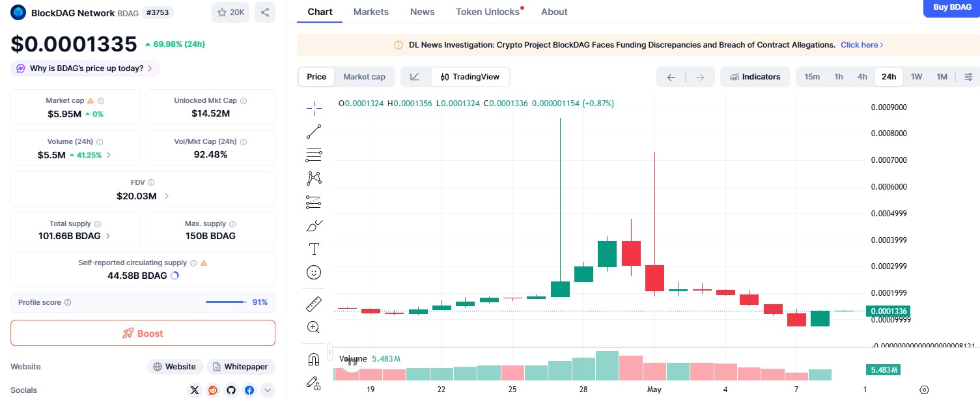Open the Chart tab
Viewport: 980px width, 400px height.
[x=320, y=12]
